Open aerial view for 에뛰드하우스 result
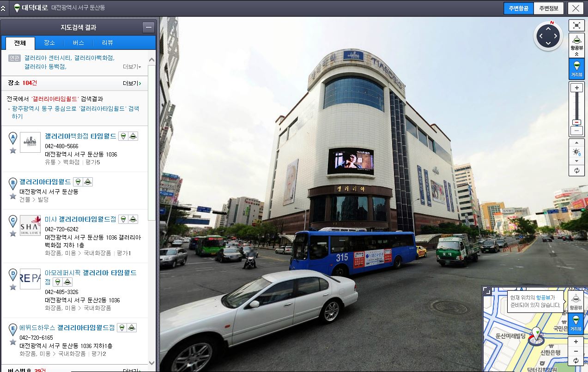Screen dimensions: 588x372 [x=132, y=328]
